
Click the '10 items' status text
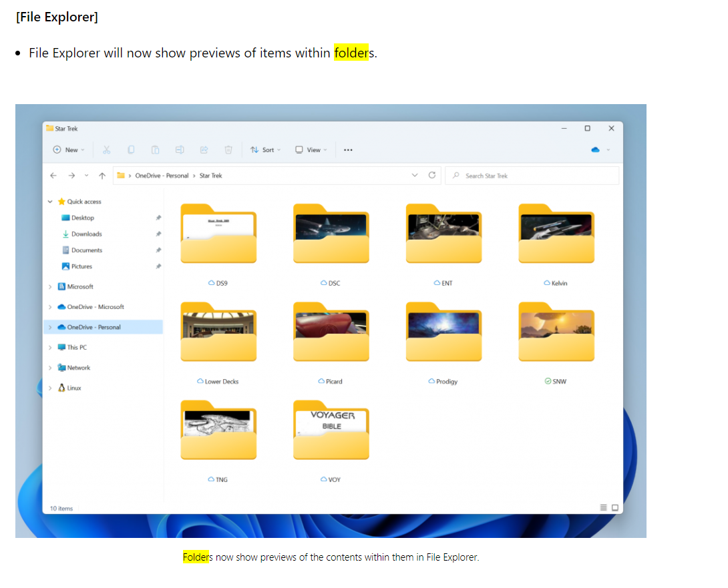(x=61, y=508)
